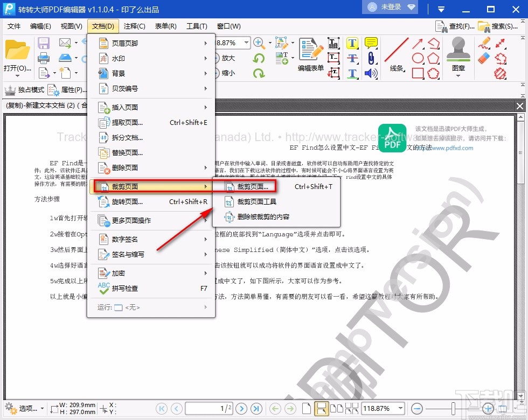This screenshot has width=528, height=420.
Task: Rotate page with green clockwise arrow
Action: tap(259, 73)
